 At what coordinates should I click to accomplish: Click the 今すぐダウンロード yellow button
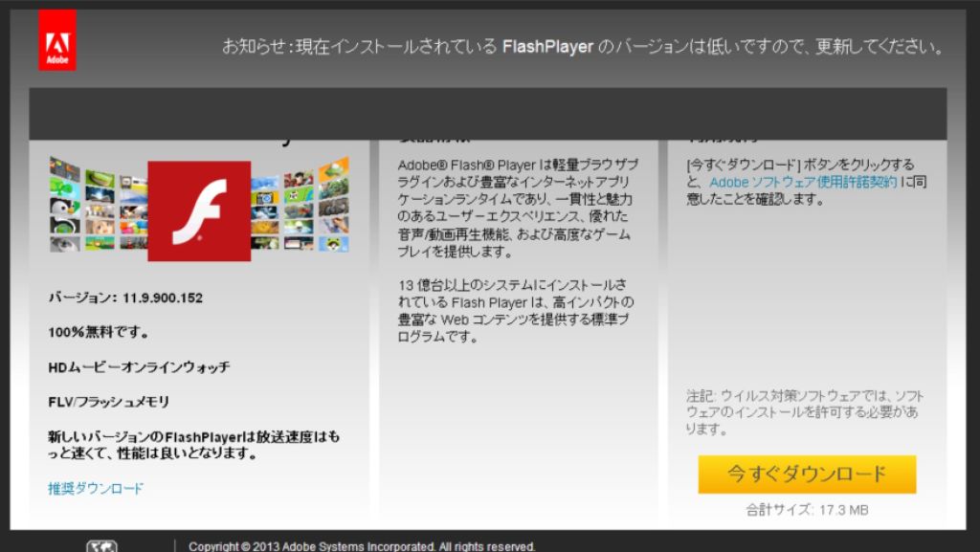807,474
